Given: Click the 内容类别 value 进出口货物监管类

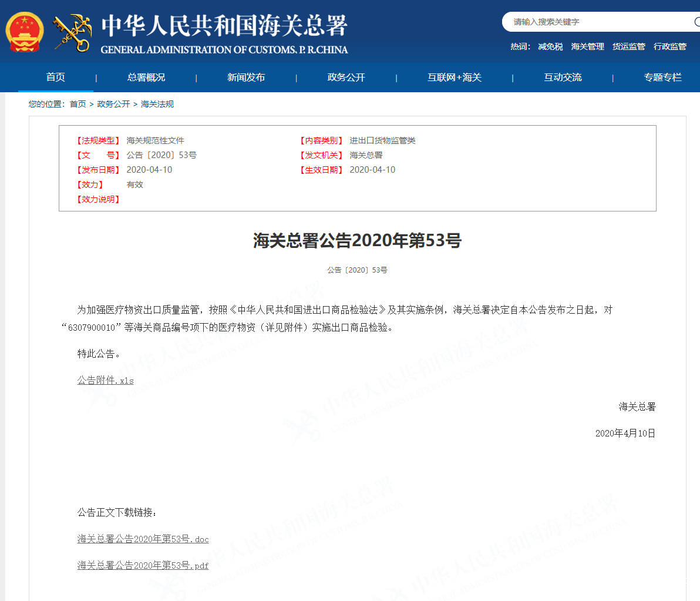Looking at the screenshot, I should pos(382,140).
